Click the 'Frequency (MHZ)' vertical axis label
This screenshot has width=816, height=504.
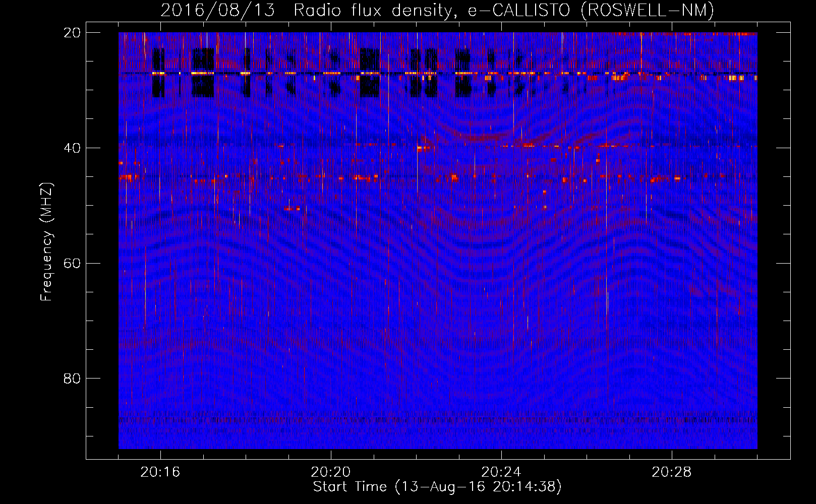[46, 242]
